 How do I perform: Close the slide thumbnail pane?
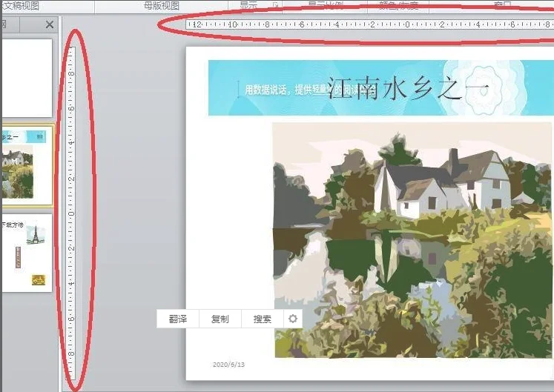click(50, 24)
